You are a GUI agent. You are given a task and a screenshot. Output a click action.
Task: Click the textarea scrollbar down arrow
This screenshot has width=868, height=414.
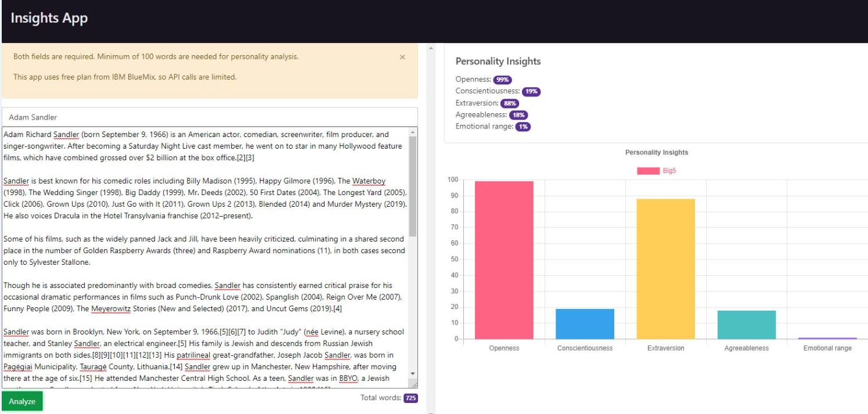click(413, 373)
